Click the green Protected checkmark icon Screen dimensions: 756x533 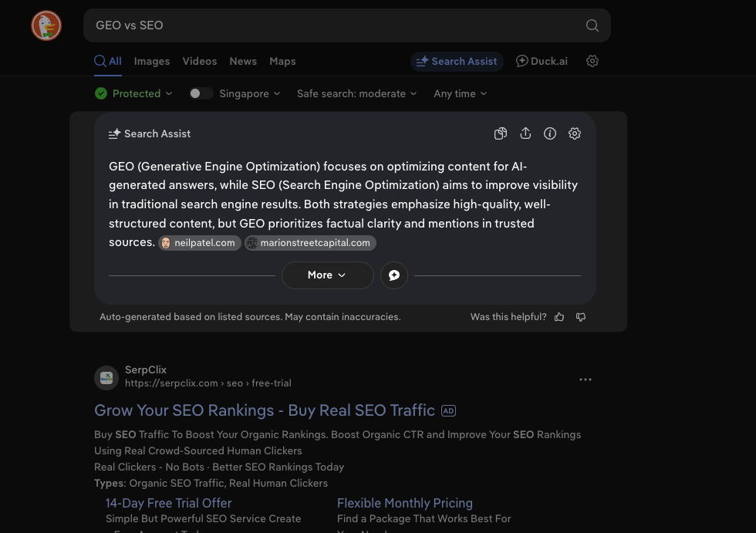click(101, 93)
